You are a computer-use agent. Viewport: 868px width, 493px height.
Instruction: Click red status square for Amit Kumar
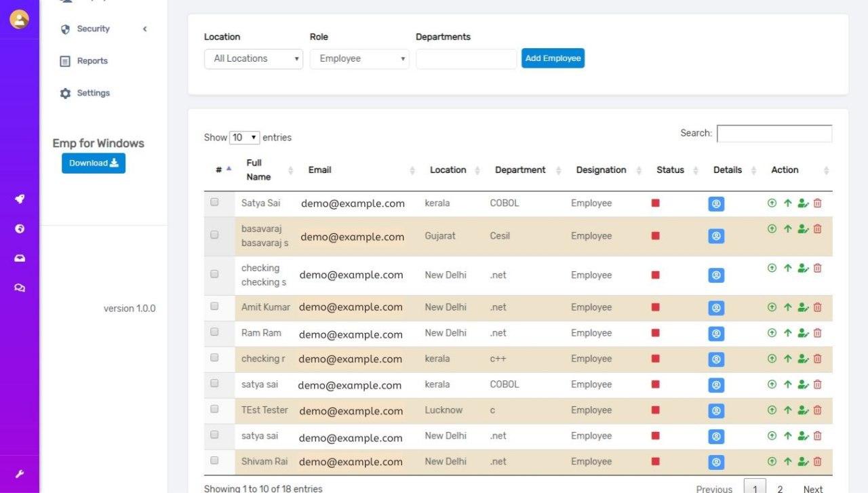tap(655, 307)
